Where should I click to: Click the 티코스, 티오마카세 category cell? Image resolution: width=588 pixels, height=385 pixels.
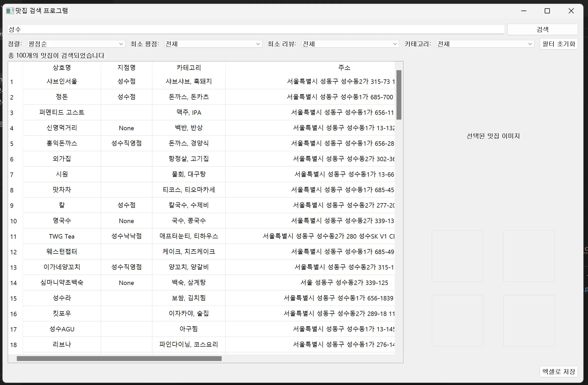[189, 190]
